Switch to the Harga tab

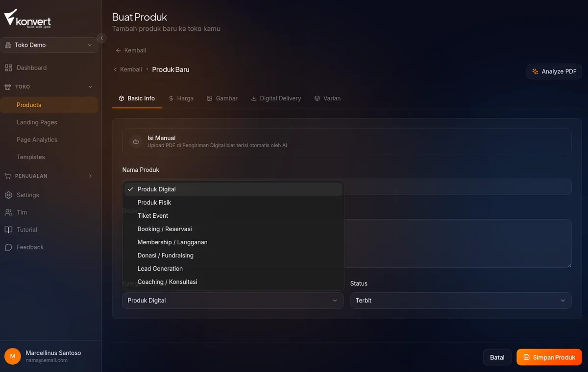(x=181, y=98)
